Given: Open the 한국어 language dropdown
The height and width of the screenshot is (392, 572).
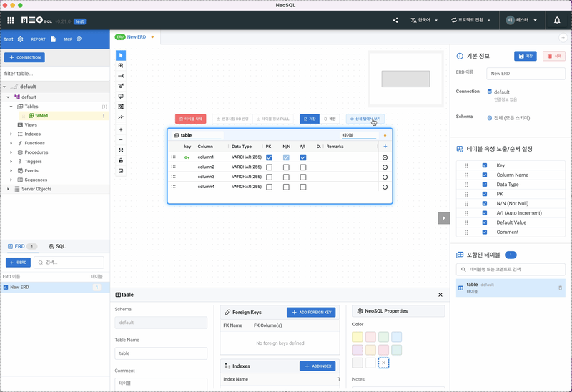Looking at the screenshot, I should (425, 20).
